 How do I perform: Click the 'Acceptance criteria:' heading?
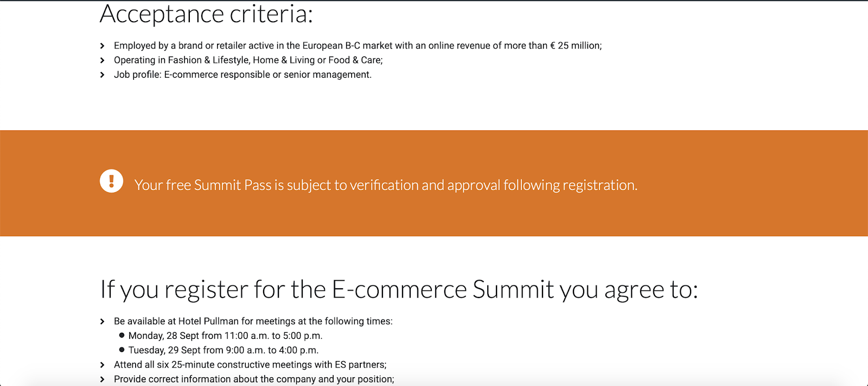pos(207,14)
